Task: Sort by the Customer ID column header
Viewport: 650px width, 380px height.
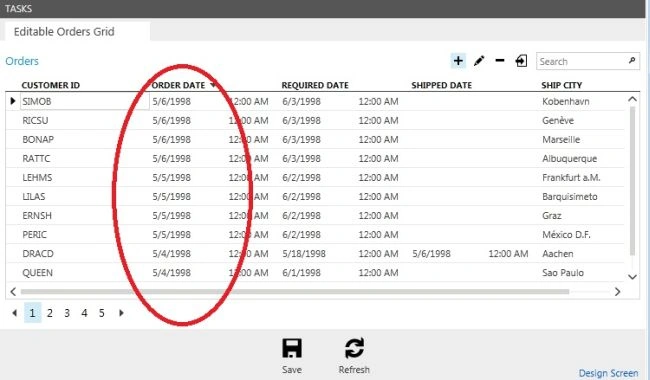Action: point(51,85)
